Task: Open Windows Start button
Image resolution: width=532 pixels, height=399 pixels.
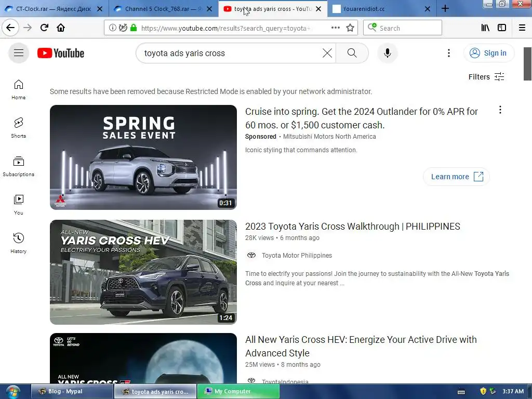Action: pyautogui.click(x=12, y=392)
